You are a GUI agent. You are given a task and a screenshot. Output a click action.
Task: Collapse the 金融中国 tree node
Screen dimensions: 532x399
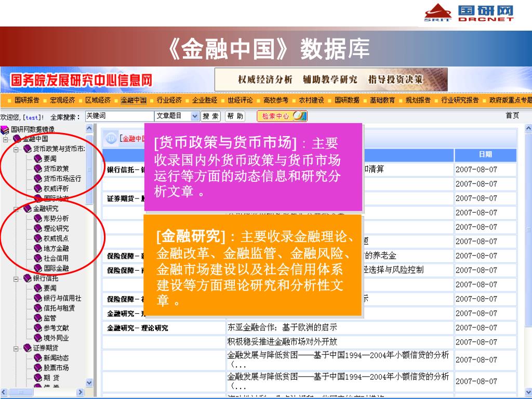point(5,139)
